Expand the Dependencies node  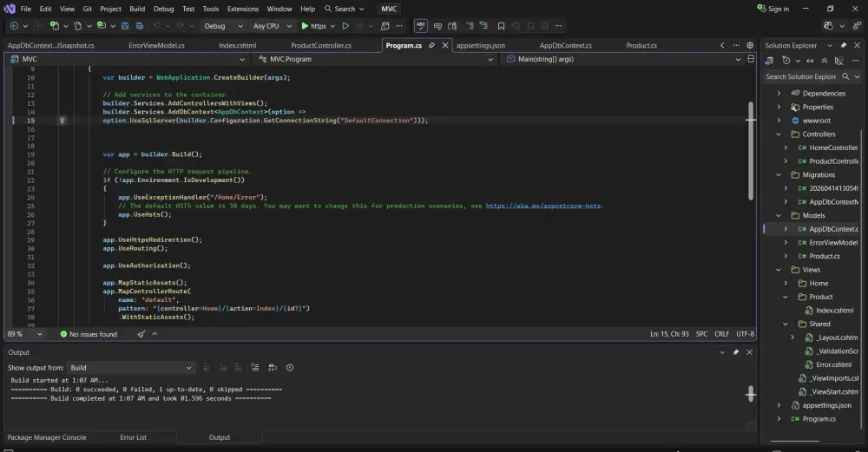pos(779,93)
